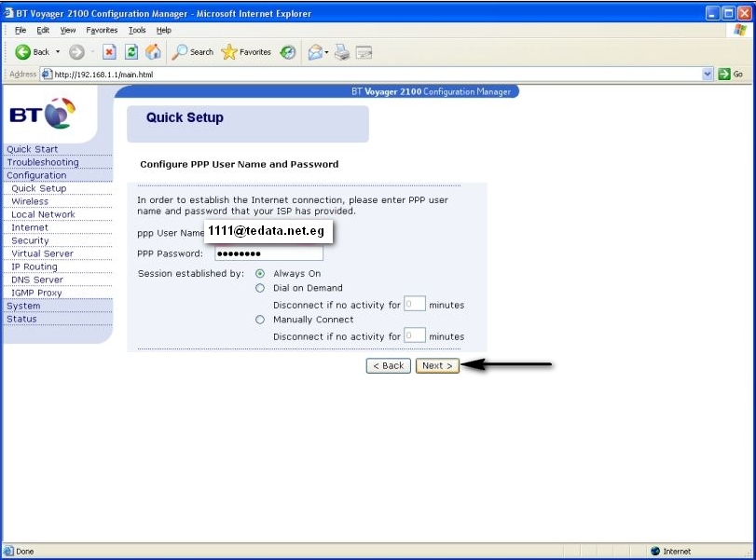The image size is (756, 560).
Task: Click the Internet status icon in system tray
Action: coord(653,549)
